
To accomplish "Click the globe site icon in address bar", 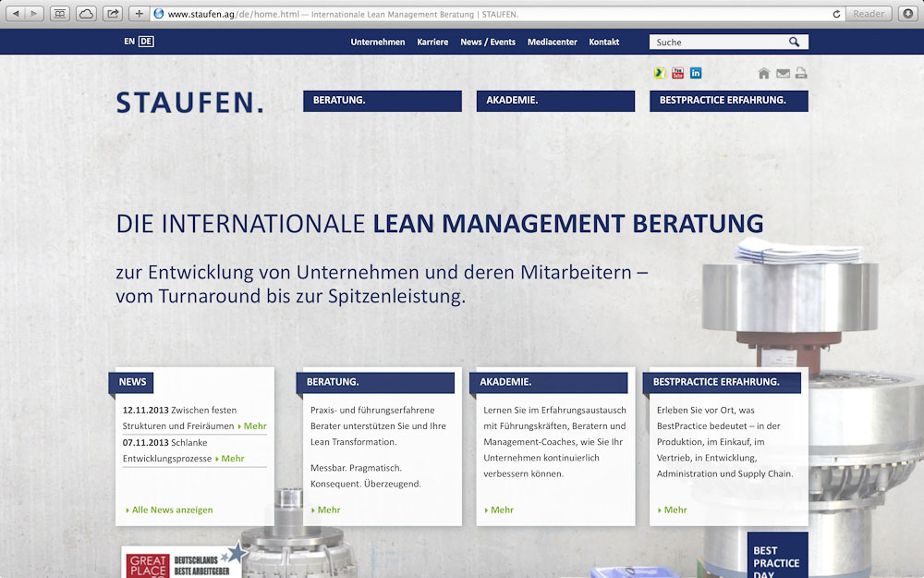I will [159, 14].
